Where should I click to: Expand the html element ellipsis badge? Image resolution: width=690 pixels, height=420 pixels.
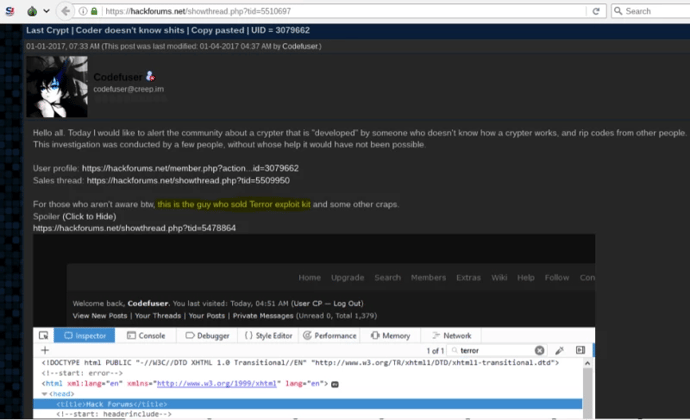tap(335, 383)
